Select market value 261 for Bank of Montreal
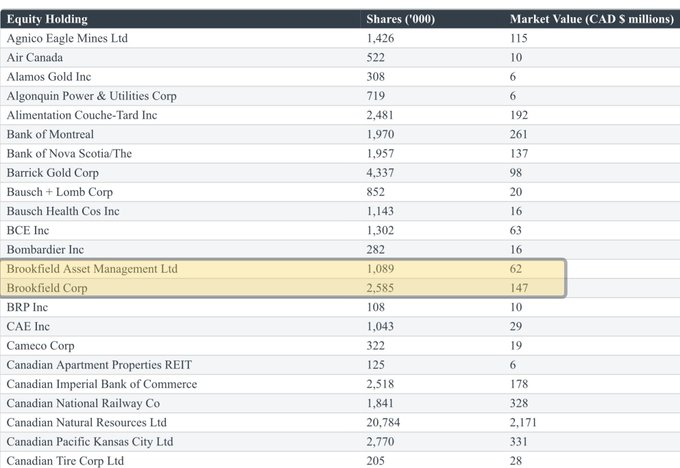680x468 pixels. [x=519, y=134]
